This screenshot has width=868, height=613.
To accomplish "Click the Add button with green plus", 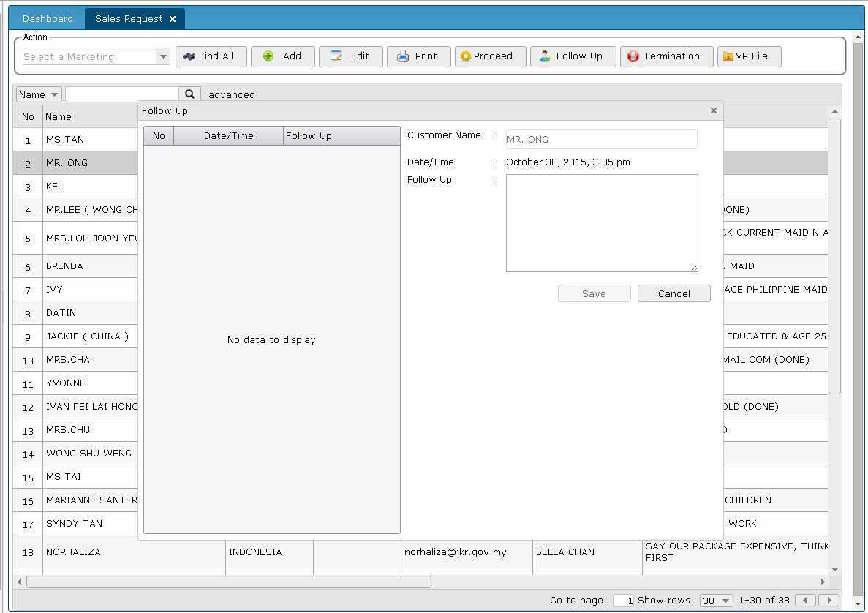I will click(282, 56).
